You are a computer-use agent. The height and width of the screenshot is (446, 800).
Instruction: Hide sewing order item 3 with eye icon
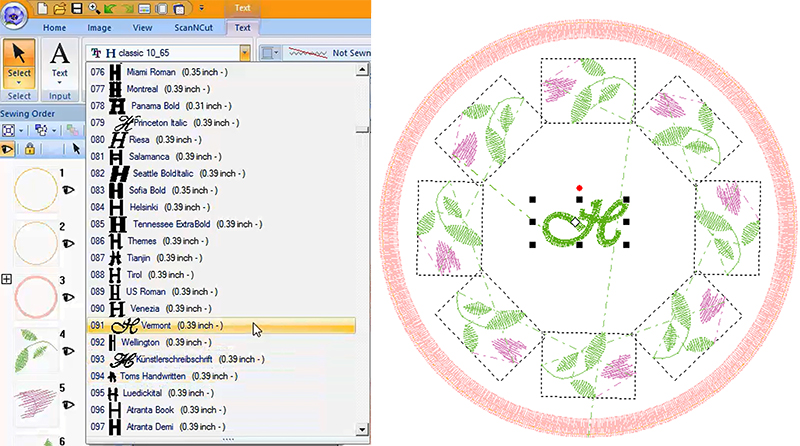click(x=70, y=297)
